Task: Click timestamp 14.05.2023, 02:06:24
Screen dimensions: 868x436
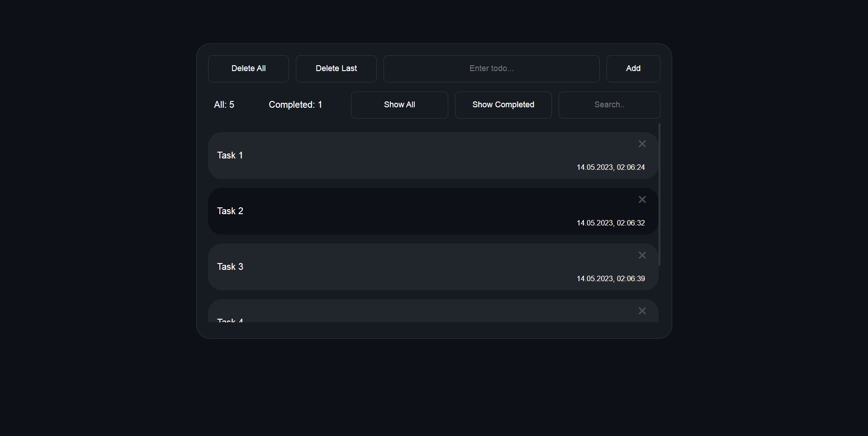Action: (x=611, y=168)
